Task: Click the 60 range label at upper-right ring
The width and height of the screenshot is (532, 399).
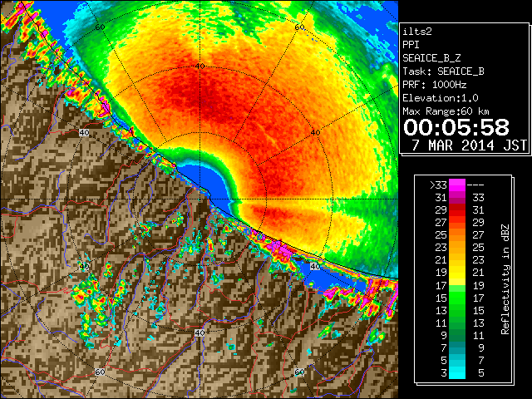Action: pos(299,27)
